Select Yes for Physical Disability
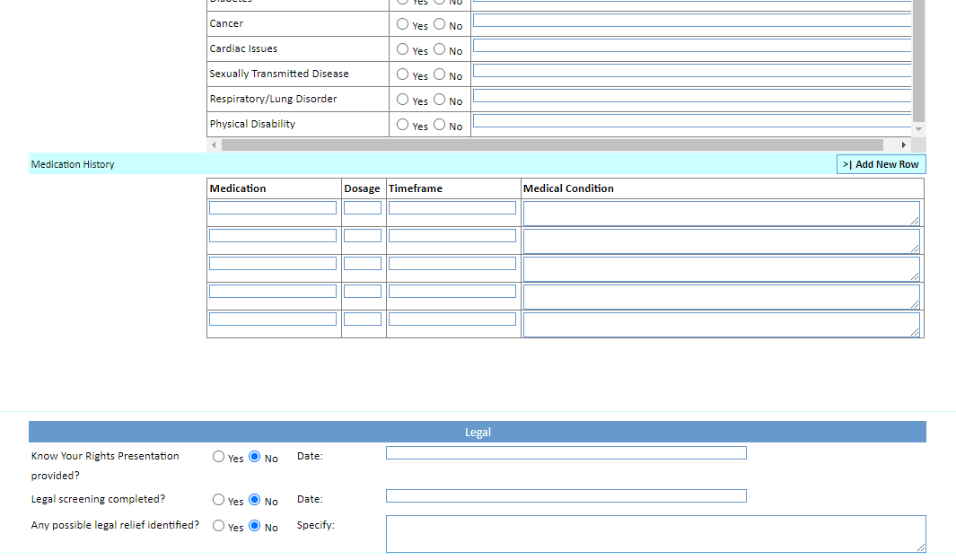The height and width of the screenshot is (560, 956). (x=403, y=125)
